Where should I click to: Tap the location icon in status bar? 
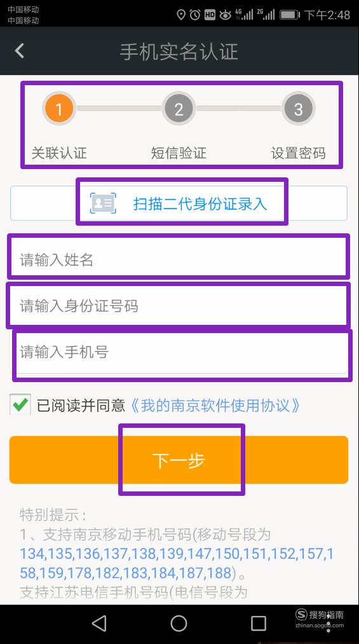[x=181, y=15]
